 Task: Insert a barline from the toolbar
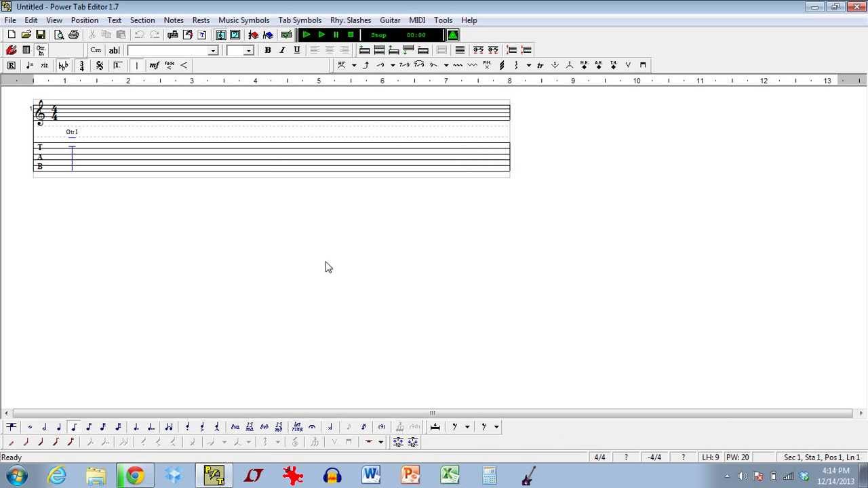tap(136, 65)
